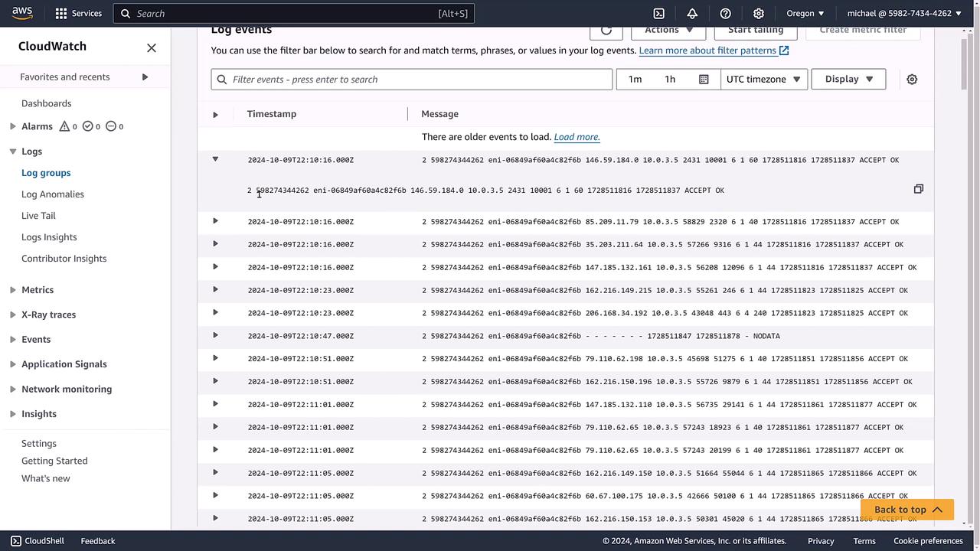The height and width of the screenshot is (551, 980).
Task: Expand the Application Signals section
Action: pos(12,364)
